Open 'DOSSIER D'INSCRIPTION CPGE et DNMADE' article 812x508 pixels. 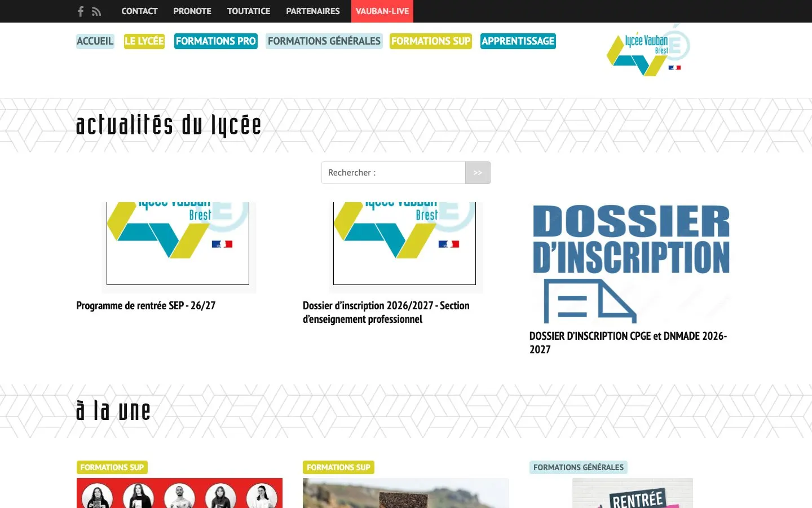pos(628,343)
